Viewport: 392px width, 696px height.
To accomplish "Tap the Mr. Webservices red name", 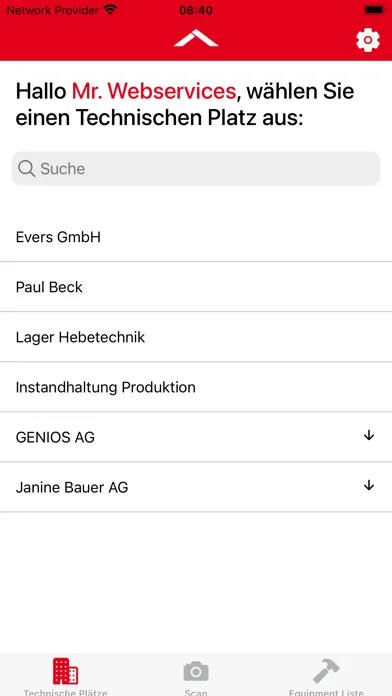I will pos(154,91).
